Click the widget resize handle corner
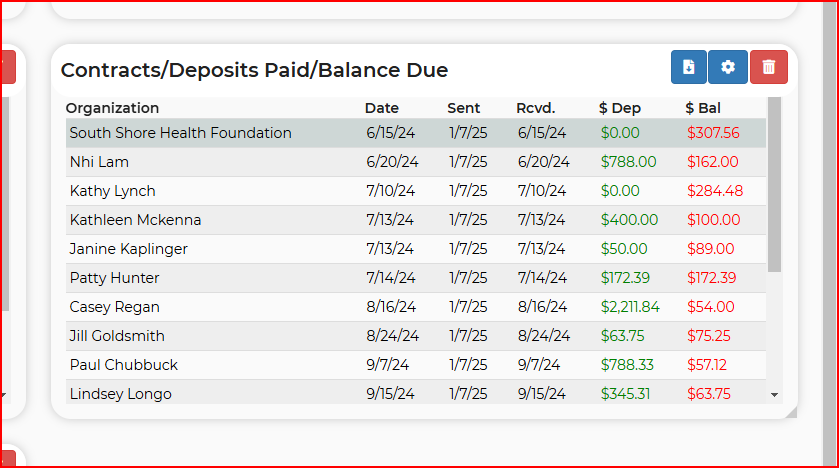The width and height of the screenshot is (839, 468). (x=791, y=411)
